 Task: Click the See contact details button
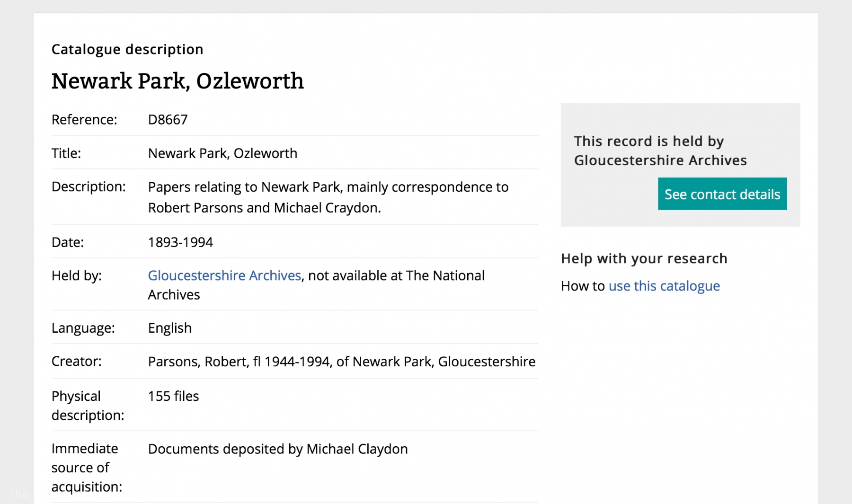[722, 194]
